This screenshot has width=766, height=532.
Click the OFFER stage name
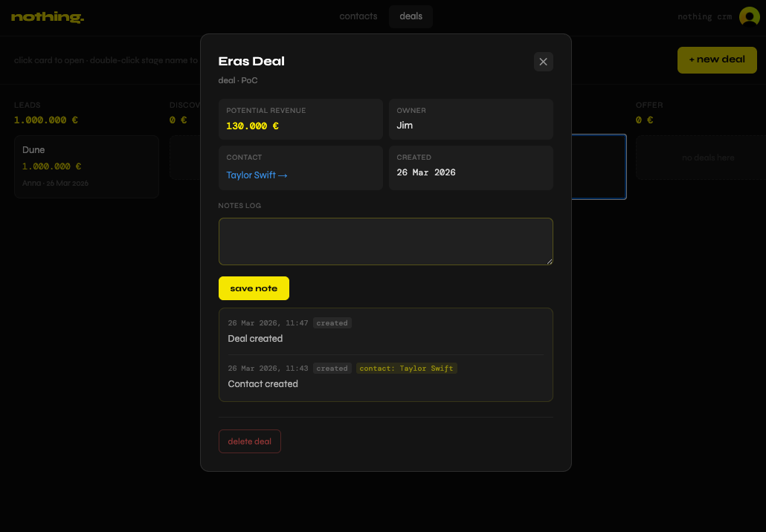(649, 105)
